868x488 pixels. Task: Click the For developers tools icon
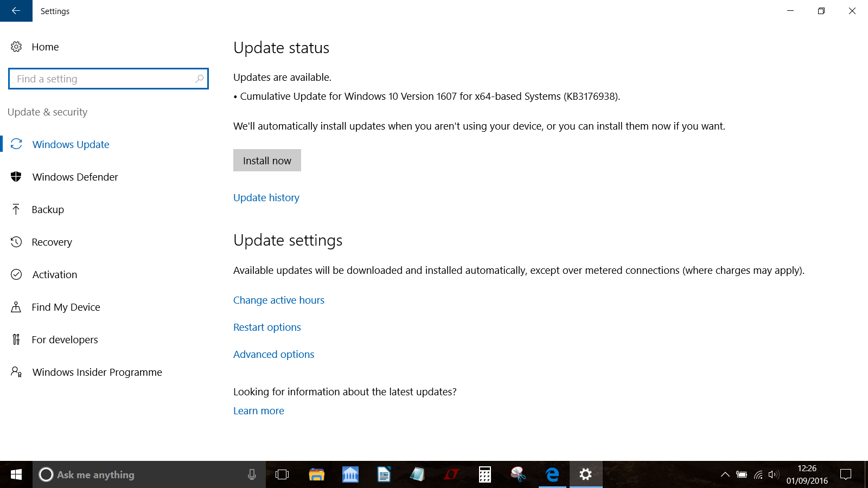coord(16,339)
